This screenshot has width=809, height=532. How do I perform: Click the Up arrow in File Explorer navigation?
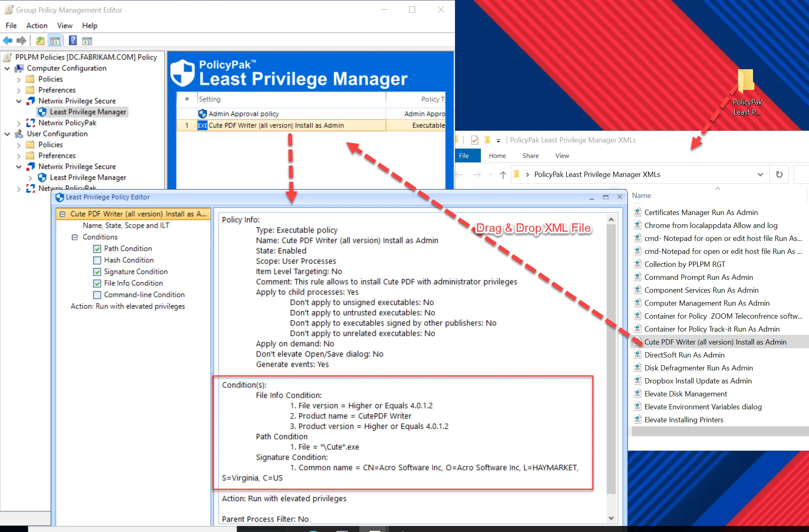click(x=502, y=174)
